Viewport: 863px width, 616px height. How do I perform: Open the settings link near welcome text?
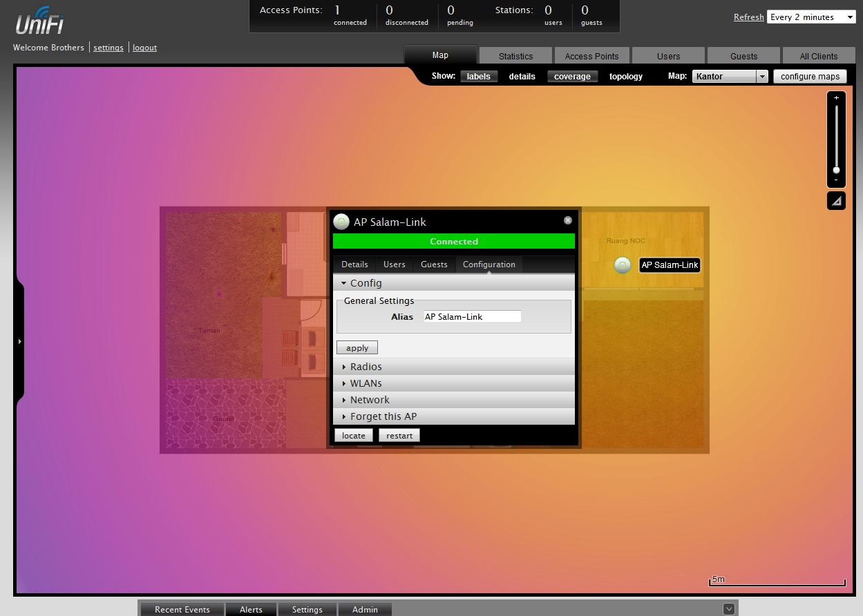(x=108, y=48)
